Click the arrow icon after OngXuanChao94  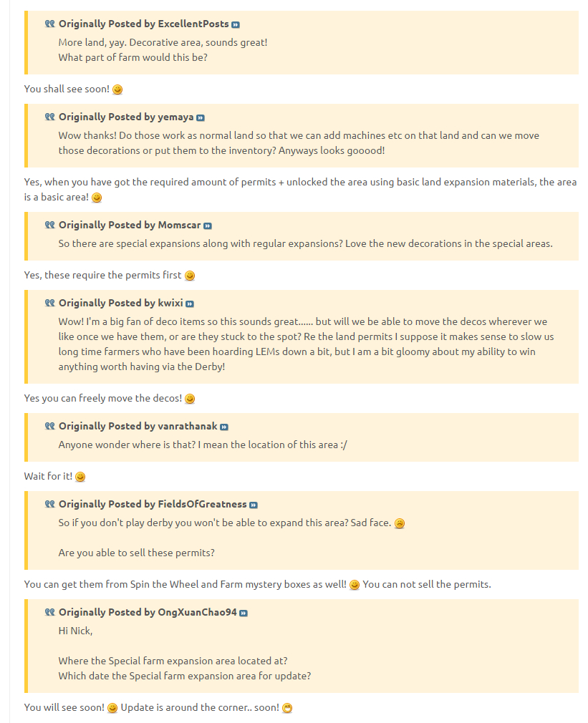coord(244,613)
